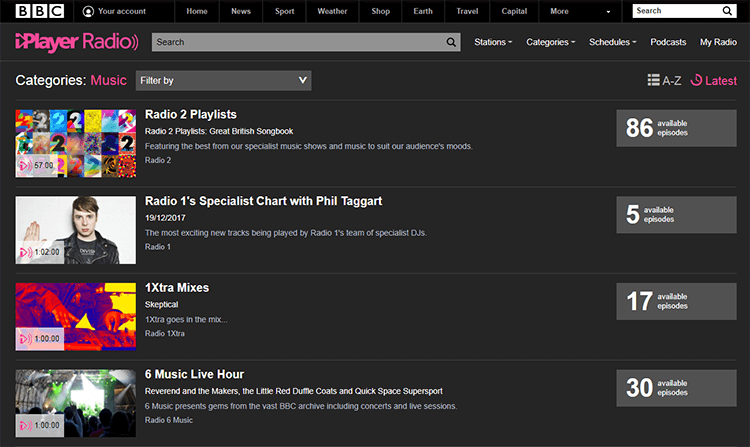Open the Podcasts link
Viewport: 750px width, 447px height.
point(668,42)
